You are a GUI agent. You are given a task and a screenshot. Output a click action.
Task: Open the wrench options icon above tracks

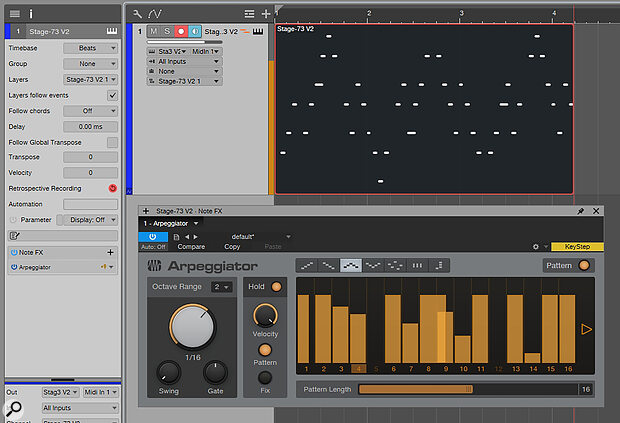[x=137, y=14]
